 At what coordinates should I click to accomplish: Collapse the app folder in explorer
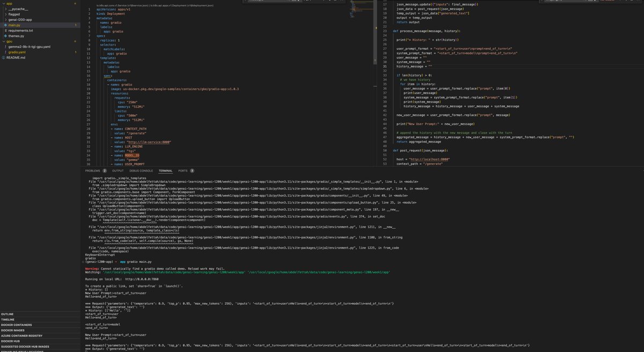tap(3, 3)
